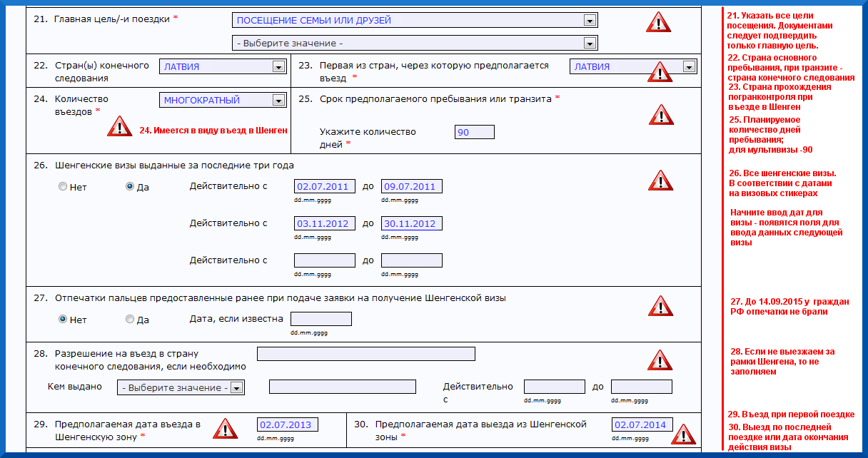The width and height of the screenshot is (868, 458).
Task: Click intended exit date field 02.07.2014
Action: coord(643,424)
